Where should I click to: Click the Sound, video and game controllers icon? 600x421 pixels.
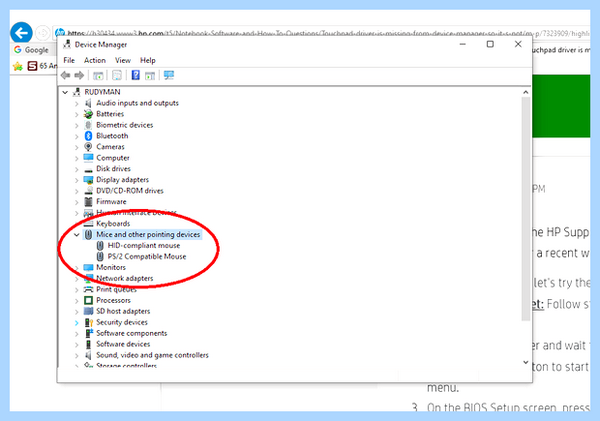[x=88, y=355]
